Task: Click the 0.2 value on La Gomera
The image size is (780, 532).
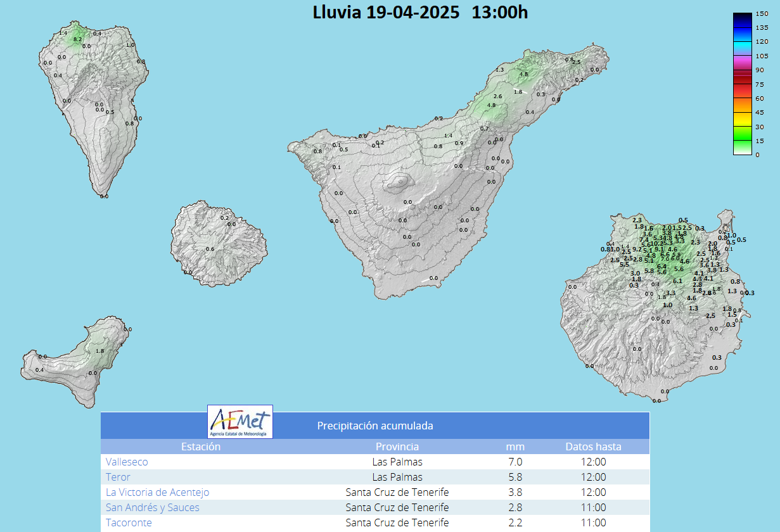Action: (224, 218)
